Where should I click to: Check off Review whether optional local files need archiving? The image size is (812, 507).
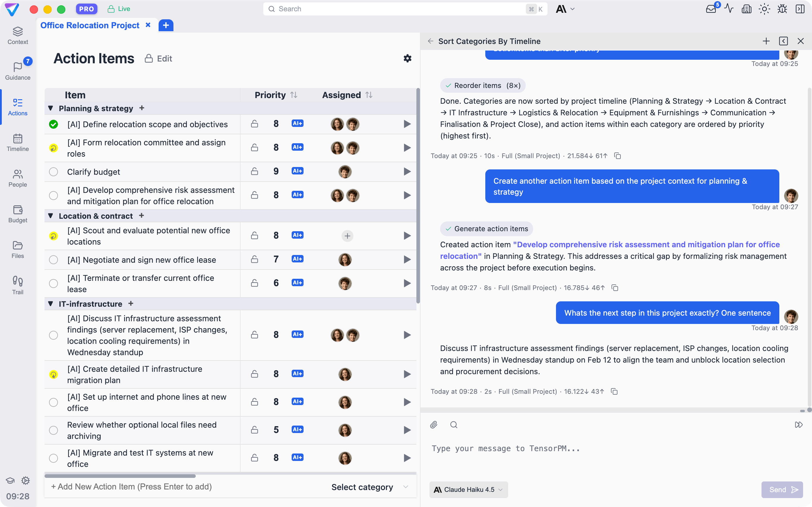53,430
